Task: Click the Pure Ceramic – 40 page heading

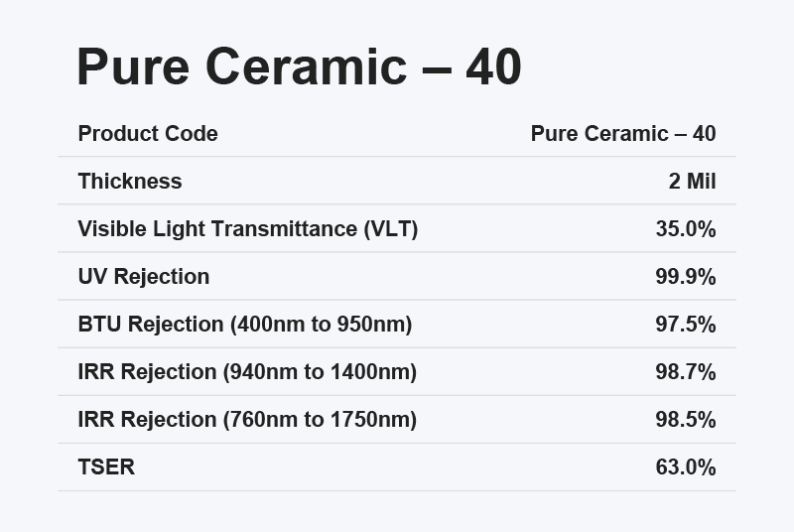Action: tap(299, 68)
